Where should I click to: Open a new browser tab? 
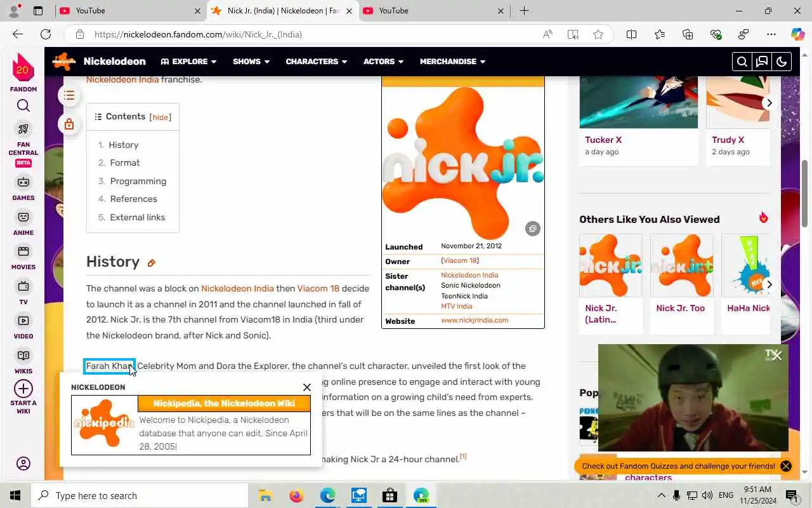(x=524, y=11)
